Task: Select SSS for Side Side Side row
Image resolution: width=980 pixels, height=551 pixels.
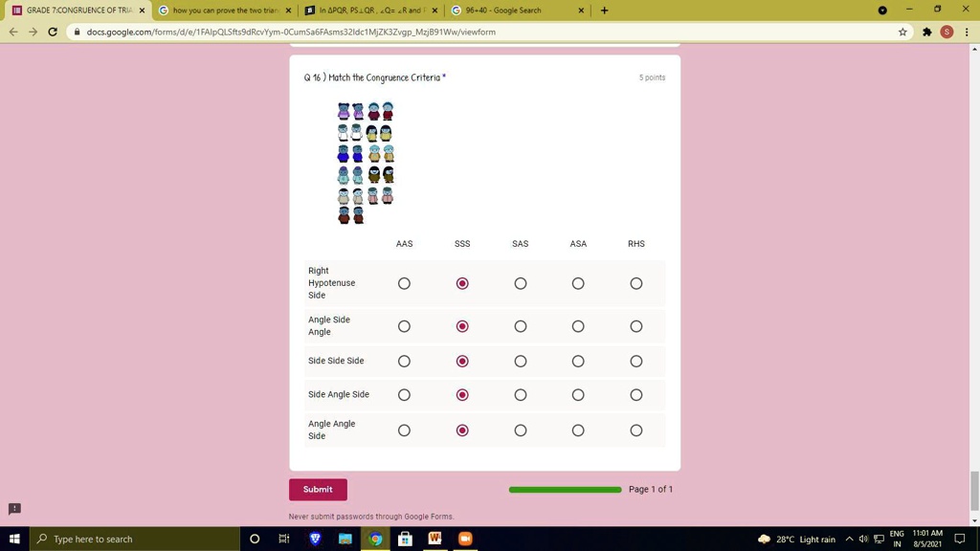Action: 462,361
